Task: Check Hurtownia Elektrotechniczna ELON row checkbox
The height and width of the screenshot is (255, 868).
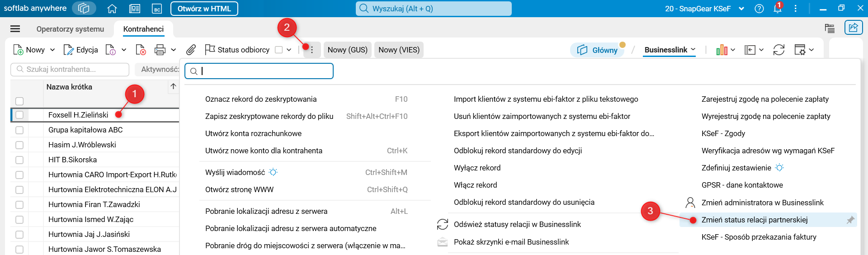Action: tap(19, 190)
